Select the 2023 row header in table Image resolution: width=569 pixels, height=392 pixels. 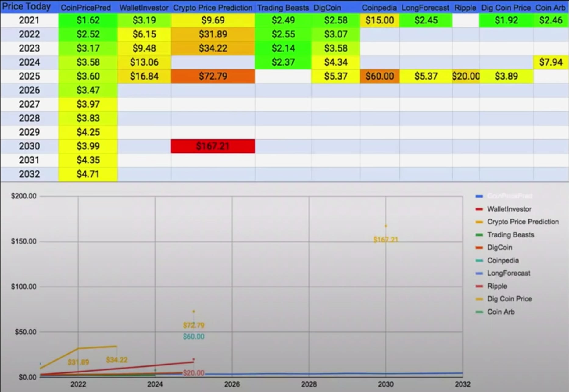click(x=29, y=48)
